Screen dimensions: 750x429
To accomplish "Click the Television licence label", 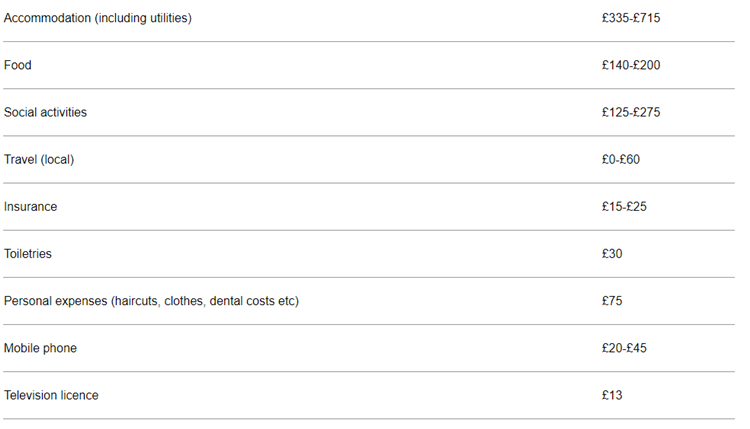I will (x=51, y=395).
